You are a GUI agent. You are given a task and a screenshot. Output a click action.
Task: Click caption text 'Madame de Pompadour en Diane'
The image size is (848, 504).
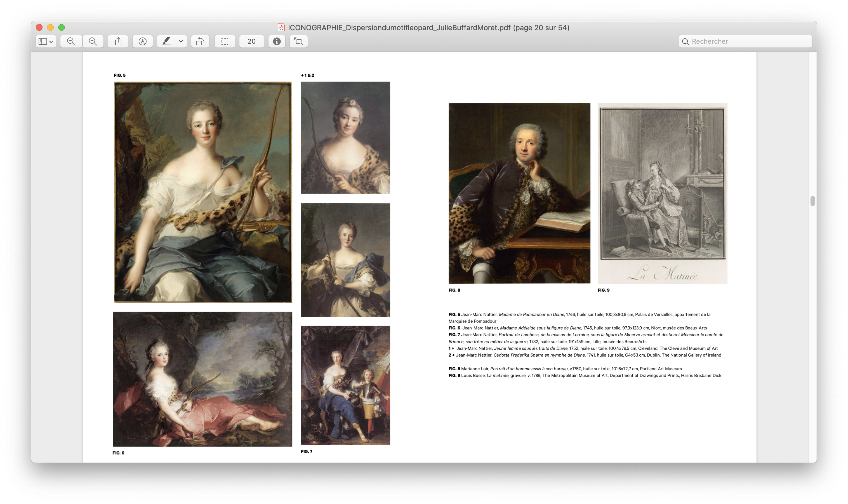pos(531,314)
